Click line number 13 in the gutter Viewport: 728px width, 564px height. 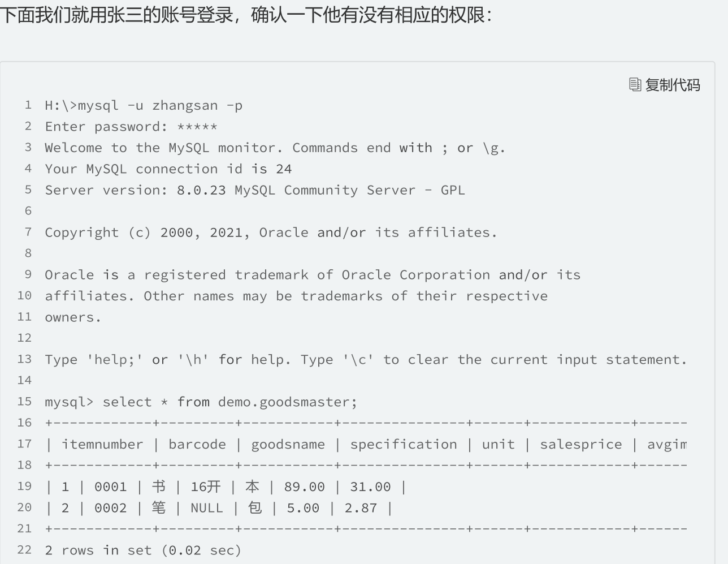24,359
